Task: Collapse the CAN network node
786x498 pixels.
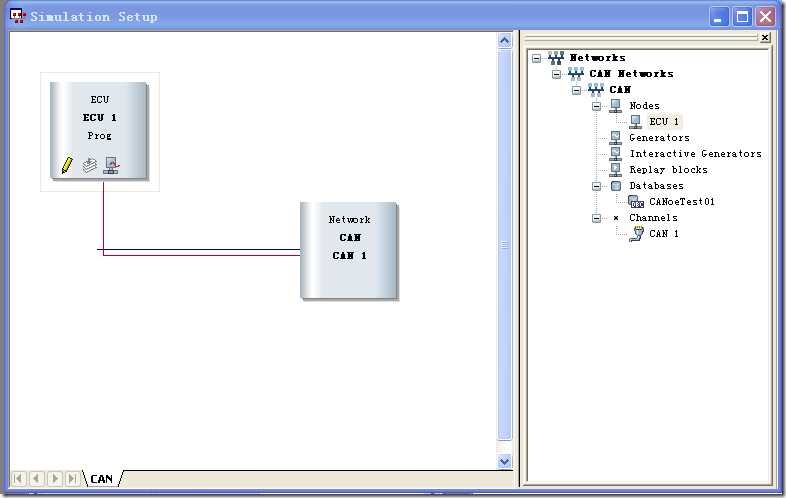Action: (x=576, y=90)
